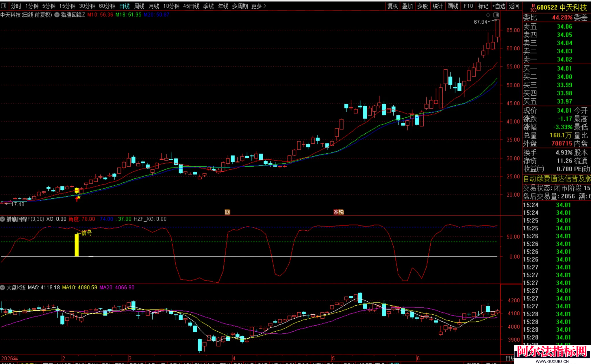The image size is (591, 364).
Task: Click the 2026年 date axis label
Action: click(10, 358)
